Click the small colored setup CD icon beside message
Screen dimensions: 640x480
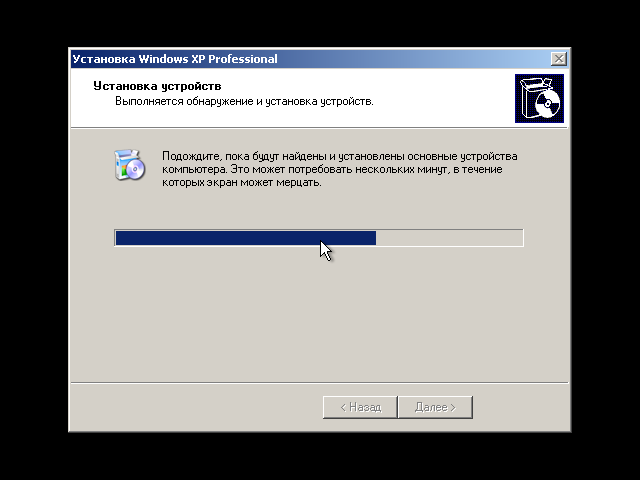(130, 165)
